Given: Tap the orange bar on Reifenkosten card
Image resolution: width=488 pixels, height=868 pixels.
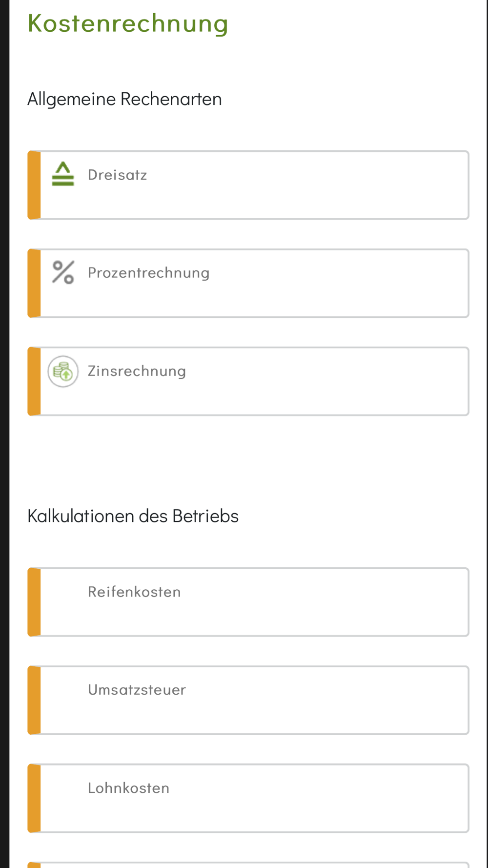Looking at the screenshot, I should click(x=34, y=602).
